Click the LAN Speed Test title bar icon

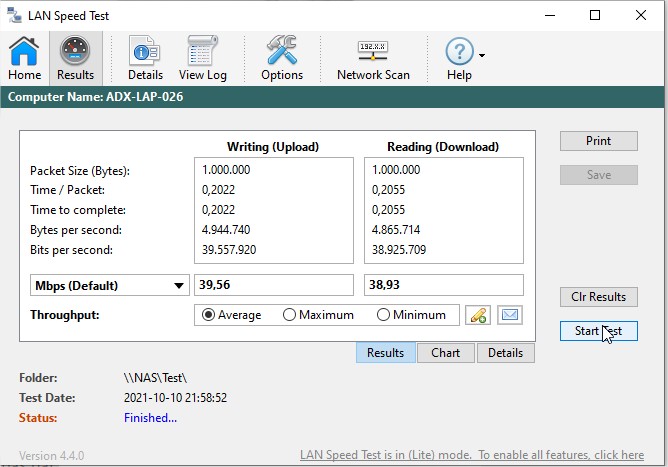14,15
